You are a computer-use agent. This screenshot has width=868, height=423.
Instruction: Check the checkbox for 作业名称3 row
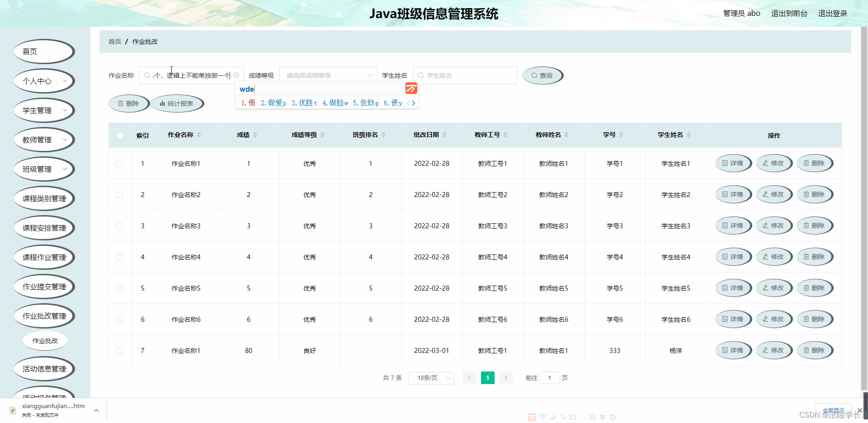[120, 226]
